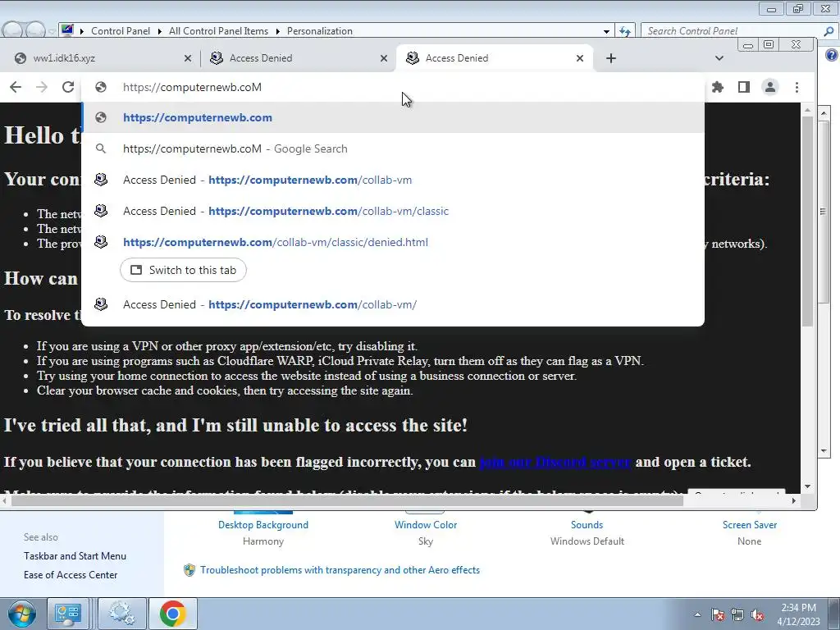Click the address bar with computernewb.coM
840x630 pixels.
point(393,87)
